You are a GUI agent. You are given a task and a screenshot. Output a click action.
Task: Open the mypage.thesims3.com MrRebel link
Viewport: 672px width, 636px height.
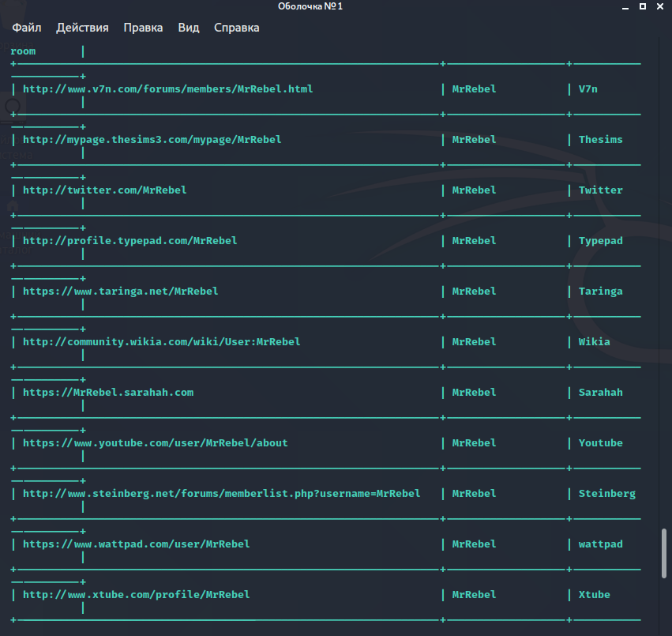tap(152, 140)
